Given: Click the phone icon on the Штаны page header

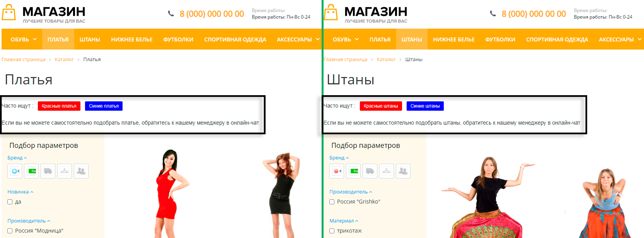Looking at the screenshot, I should 493,14.
